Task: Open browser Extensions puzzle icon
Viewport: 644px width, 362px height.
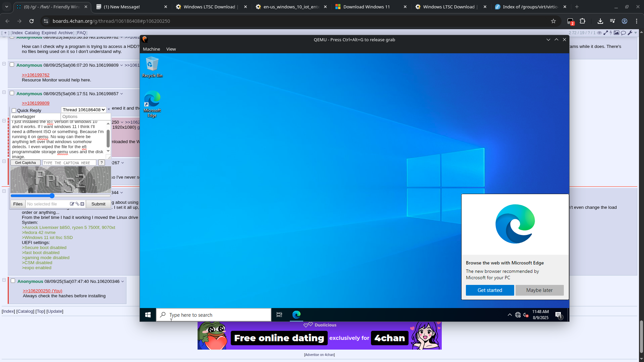Action: pos(583,21)
